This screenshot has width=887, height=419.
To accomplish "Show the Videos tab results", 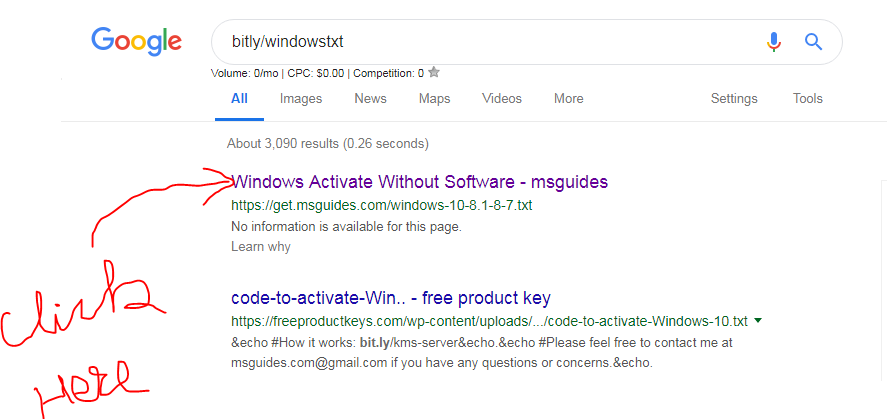I will point(502,98).
